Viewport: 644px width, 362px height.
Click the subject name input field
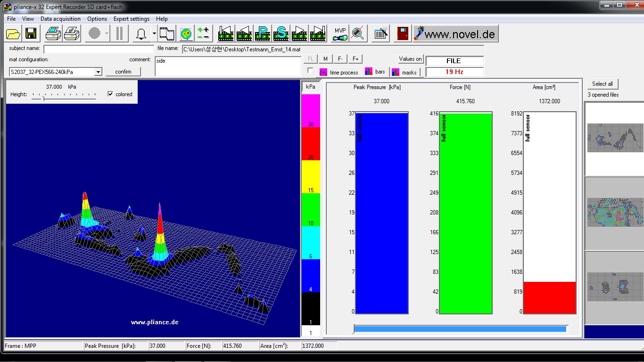pos(99,49)
